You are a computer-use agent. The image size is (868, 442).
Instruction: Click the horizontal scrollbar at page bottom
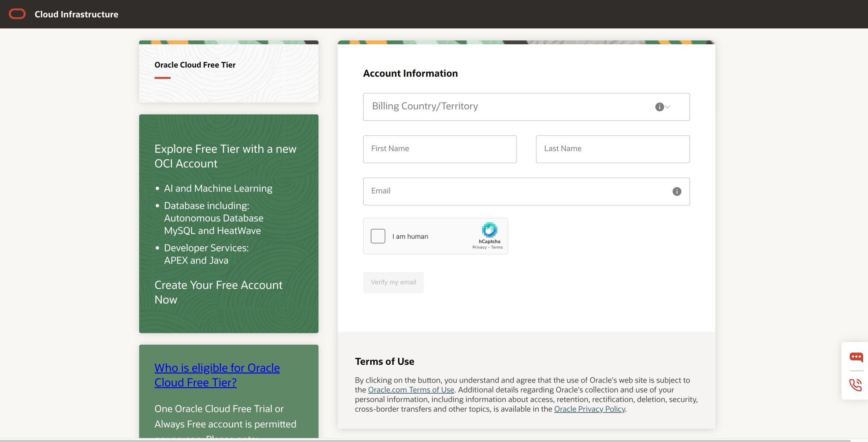(425, 440)
